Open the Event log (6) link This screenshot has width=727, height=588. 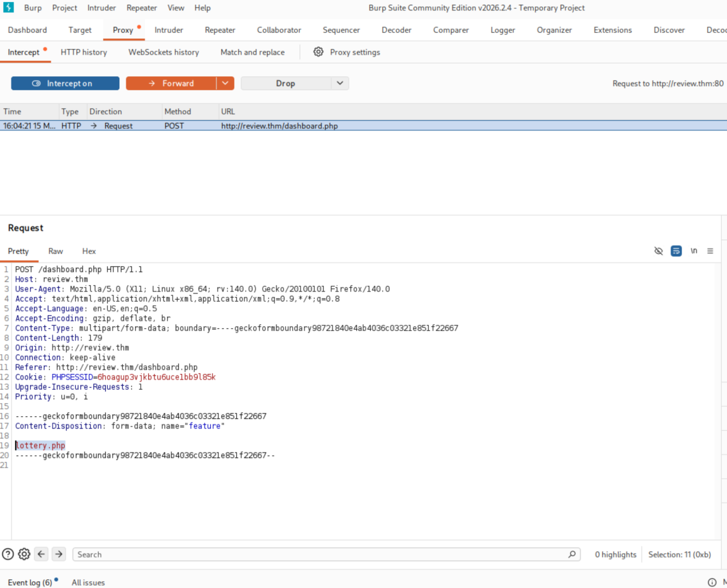pos(30,583)
